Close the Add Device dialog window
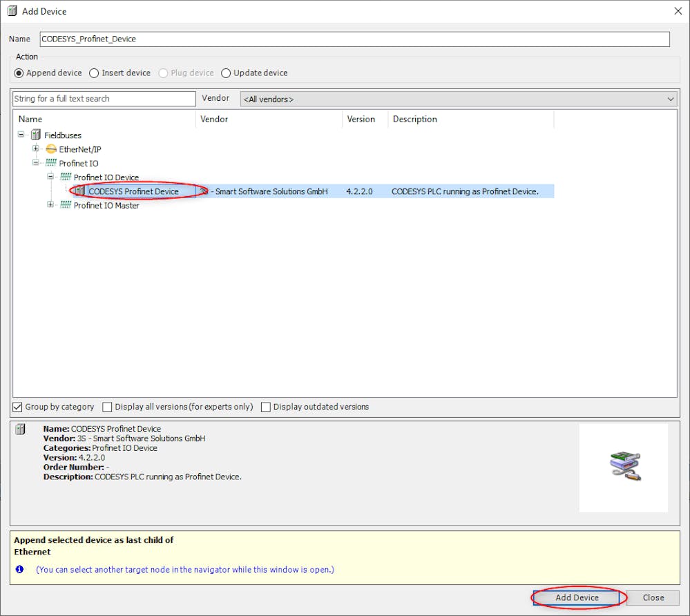The width and height of the screenshot is (690, 616). pyautogui.click(x=678, y=11)
